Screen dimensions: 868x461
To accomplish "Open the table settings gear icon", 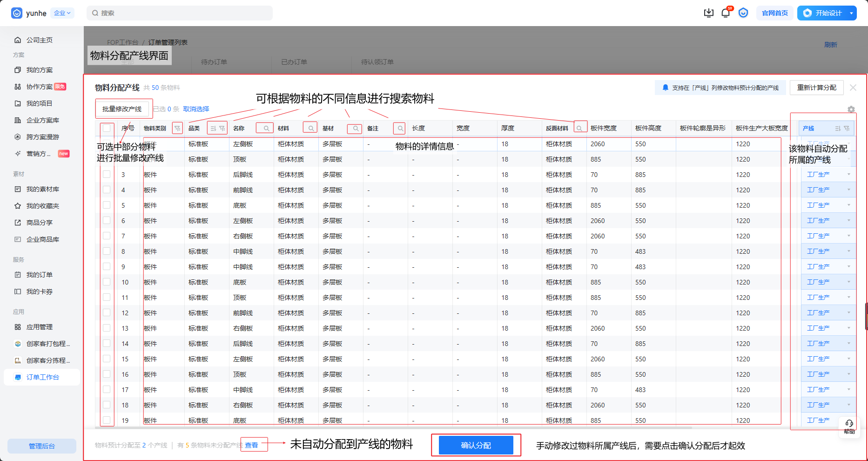I will 851,109.
